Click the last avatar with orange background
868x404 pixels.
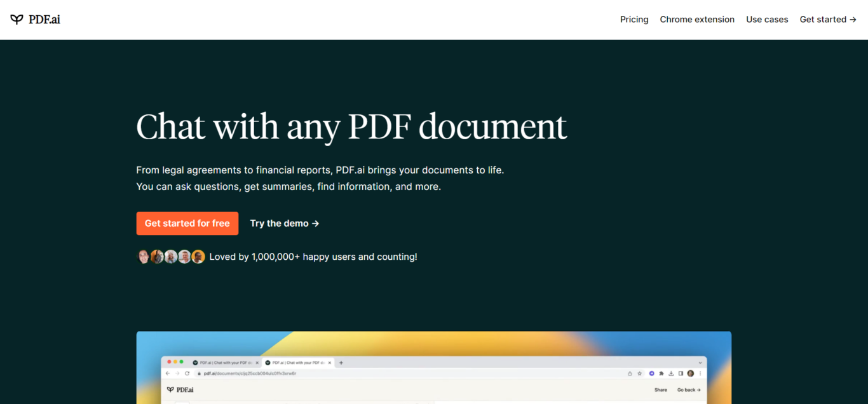point(198,257)
